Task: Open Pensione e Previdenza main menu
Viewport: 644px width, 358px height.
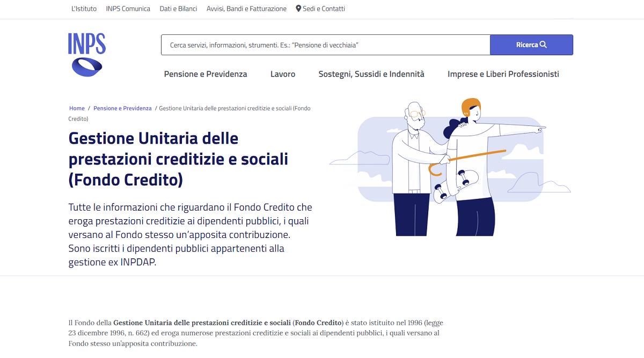Action: tap(206, 74)
